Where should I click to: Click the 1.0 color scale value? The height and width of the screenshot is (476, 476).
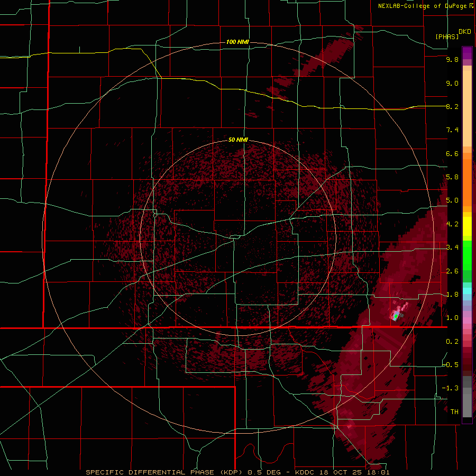pyautogui.click(x=452, y=318)
